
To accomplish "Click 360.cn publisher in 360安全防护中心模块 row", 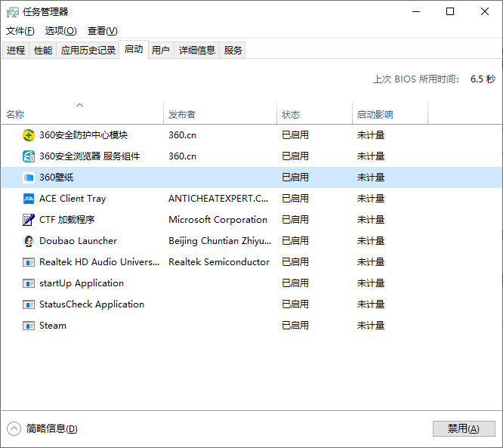I will pyautogui.click(x=182, y=135).
